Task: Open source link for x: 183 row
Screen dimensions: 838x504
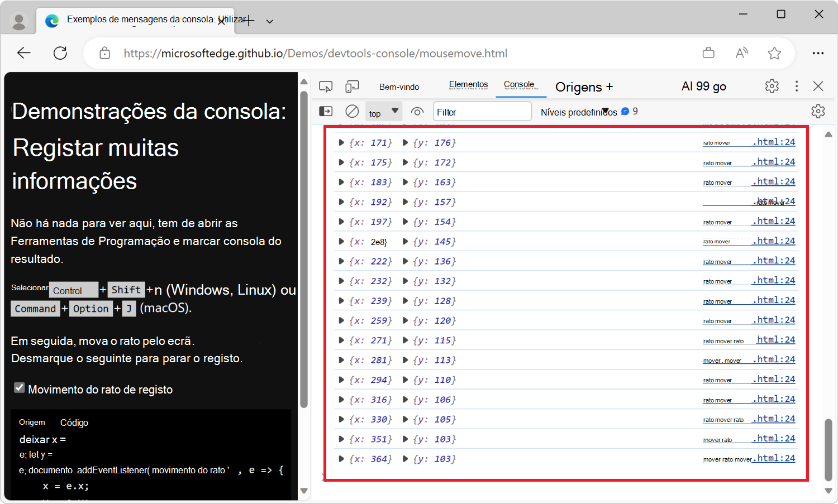Action: click(749, 182)
